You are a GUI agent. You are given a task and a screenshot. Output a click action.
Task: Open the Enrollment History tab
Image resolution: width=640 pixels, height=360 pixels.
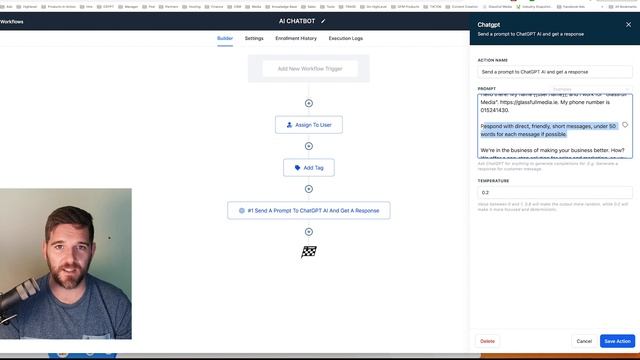pyautogui.click(x=296, y=38)
